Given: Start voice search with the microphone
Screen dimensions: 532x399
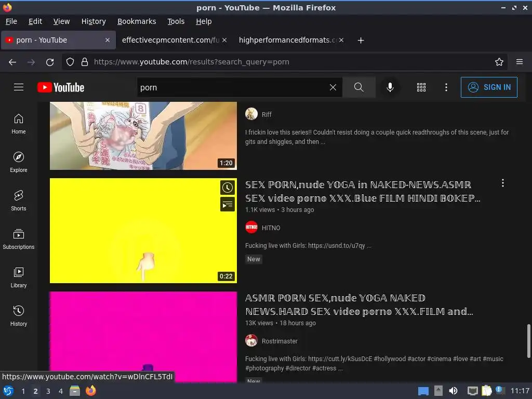Looking at the screenshot, I should pyautogui.click(x=390, y=87).
